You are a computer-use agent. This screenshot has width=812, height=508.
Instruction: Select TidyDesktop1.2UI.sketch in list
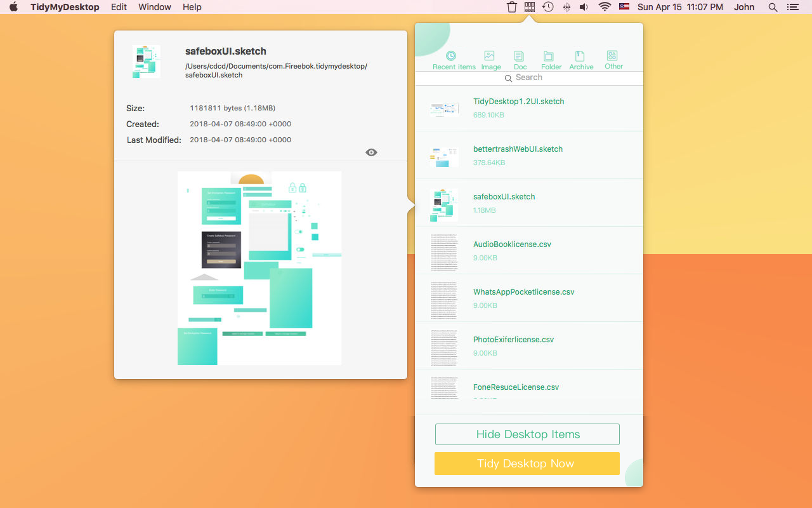pos(529,108)
